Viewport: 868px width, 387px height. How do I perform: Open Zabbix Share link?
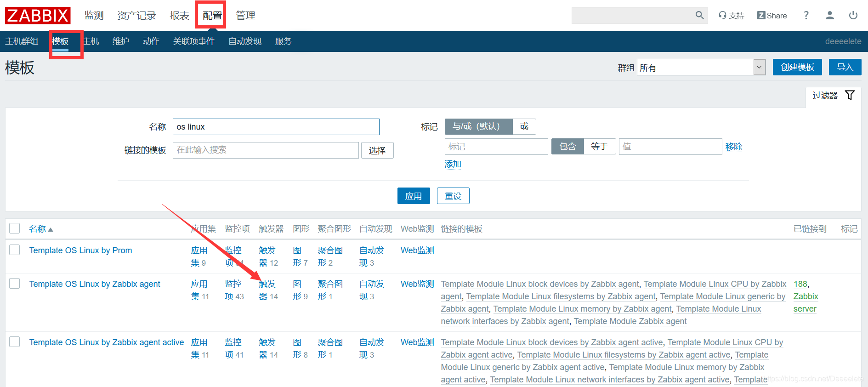pos(772,16)
